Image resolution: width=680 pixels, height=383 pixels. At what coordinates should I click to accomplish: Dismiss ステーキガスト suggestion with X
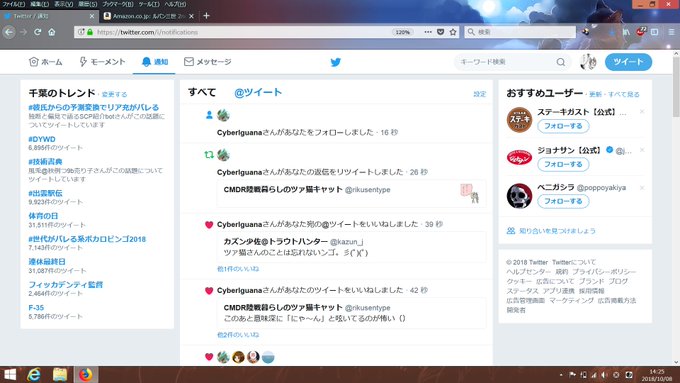[x=642, y=111]
